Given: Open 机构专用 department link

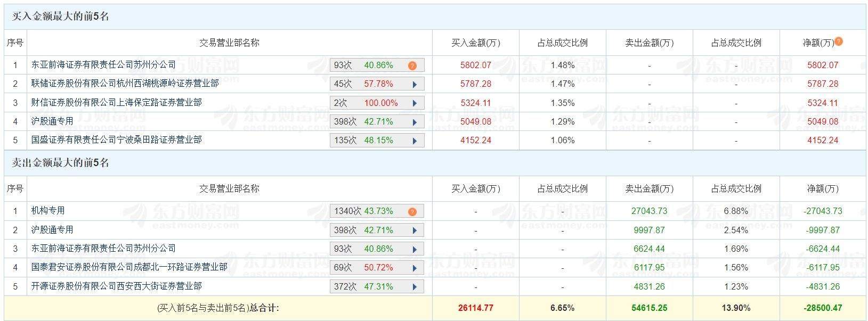Looking at the screenshot, I should [48, 211].
